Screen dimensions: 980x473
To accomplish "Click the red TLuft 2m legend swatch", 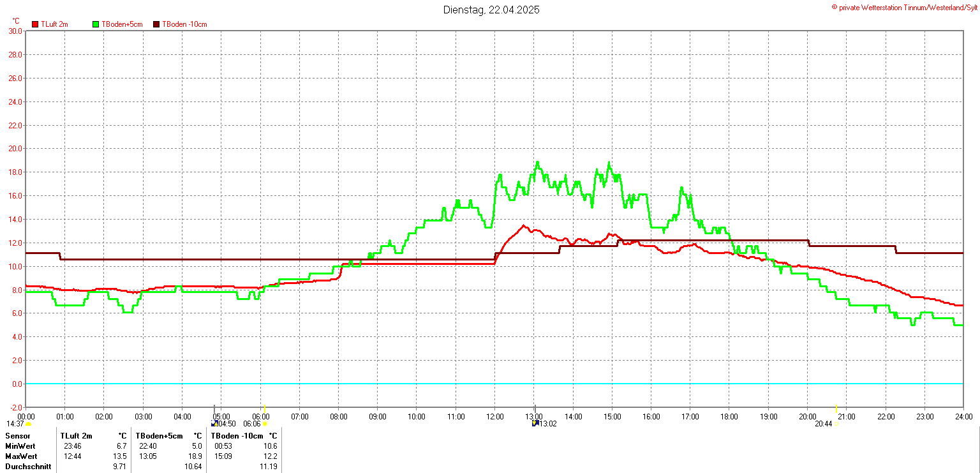I will (x=35, y=24).
